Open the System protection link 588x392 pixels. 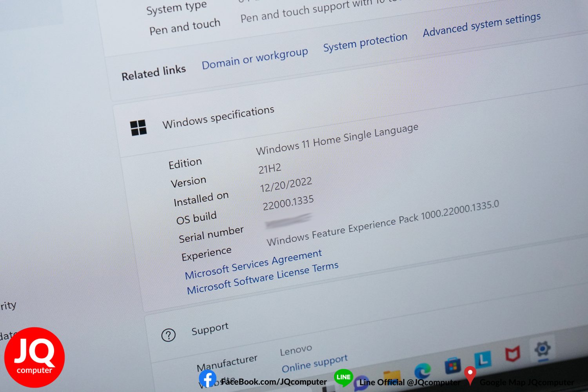365,42
